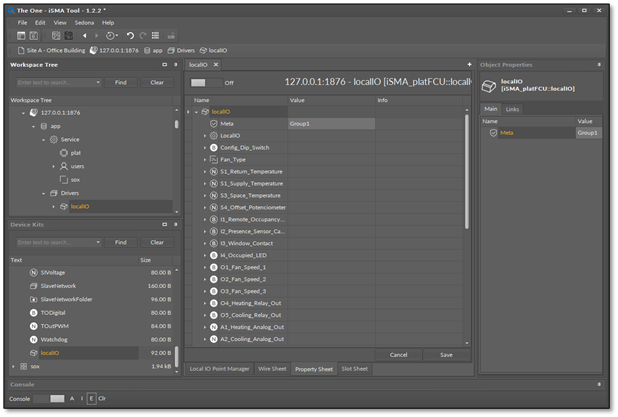
Task: Click the plat service gear icon
Action: (64, 152)
